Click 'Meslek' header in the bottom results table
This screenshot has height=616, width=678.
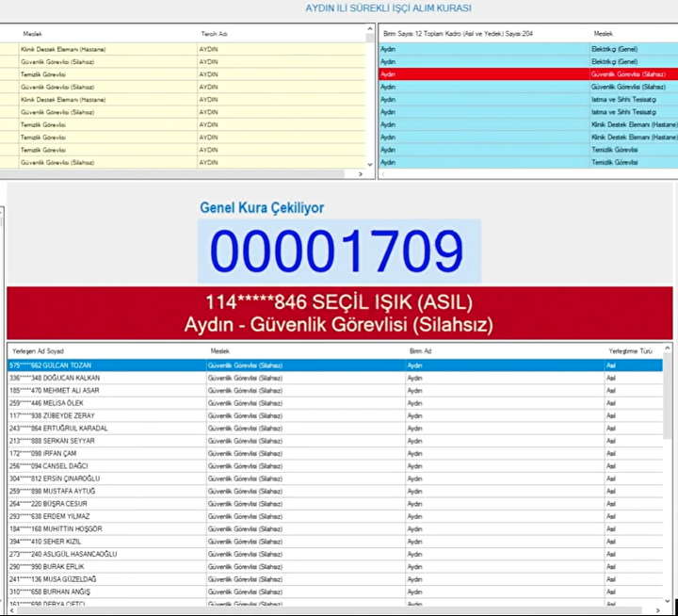pos(220,351)
